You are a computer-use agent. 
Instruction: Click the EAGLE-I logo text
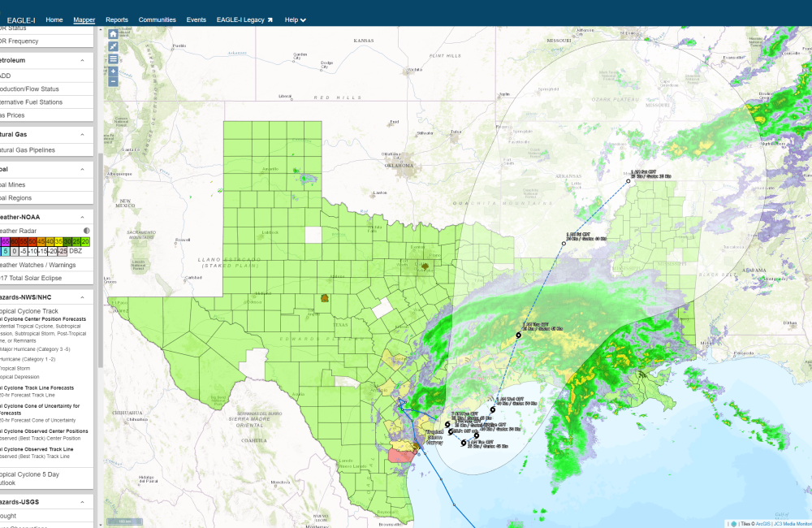[x=21, y=20]
